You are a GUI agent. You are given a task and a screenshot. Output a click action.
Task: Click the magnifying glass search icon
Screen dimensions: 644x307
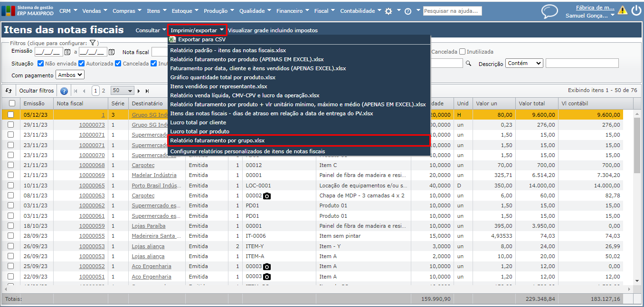coord(468,64)
